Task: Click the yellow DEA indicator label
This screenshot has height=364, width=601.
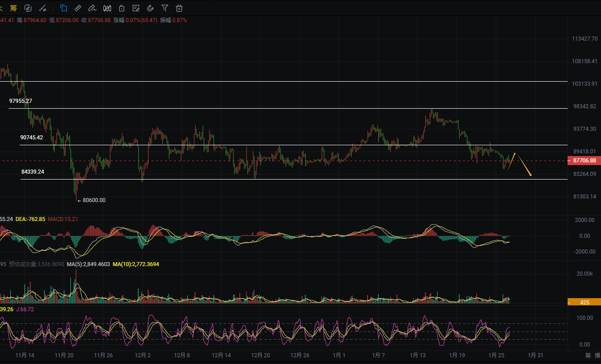Action: tap(30, 219)
